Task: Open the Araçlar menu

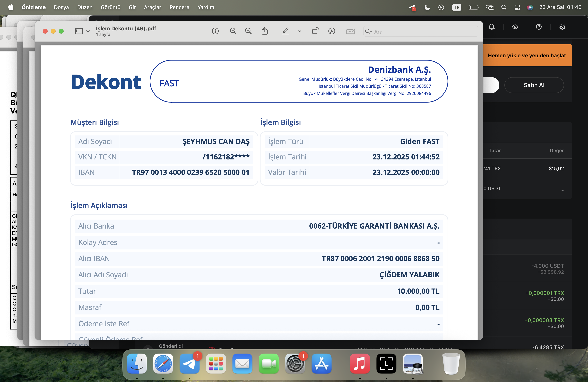Action: pyautogui.click(x=152, y=7)
